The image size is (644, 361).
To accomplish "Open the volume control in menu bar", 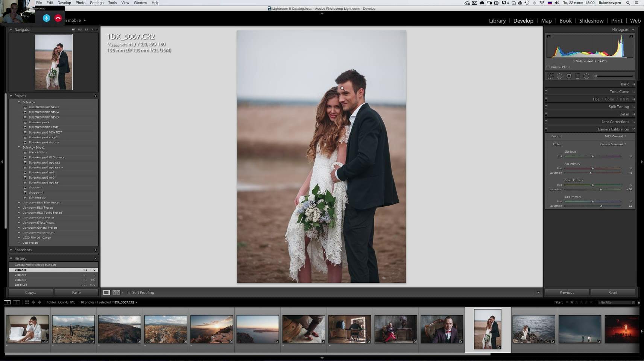I will tap(557, 3).
